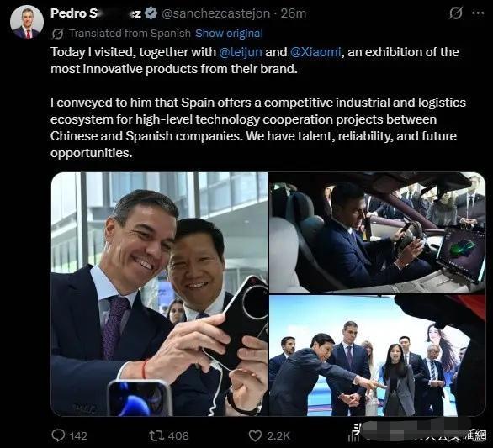493x448 pixels.
Task: Open the author's profile avatar
Action: coord(27,22)
